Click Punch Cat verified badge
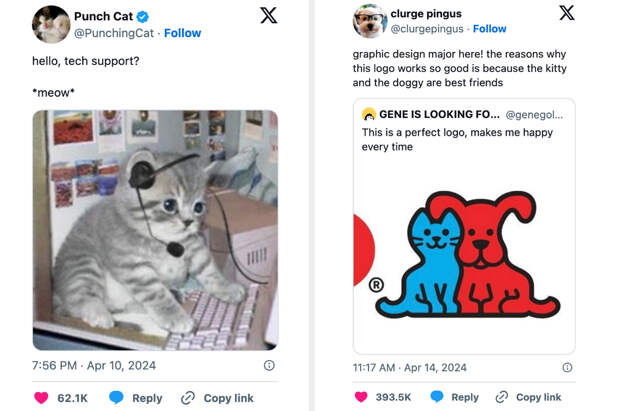The height and width of the screenshot is (411, 620). [143, 16]
